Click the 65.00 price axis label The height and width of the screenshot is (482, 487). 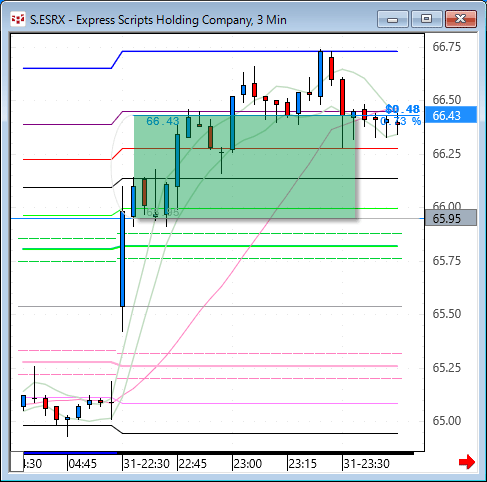coord(446,421)
